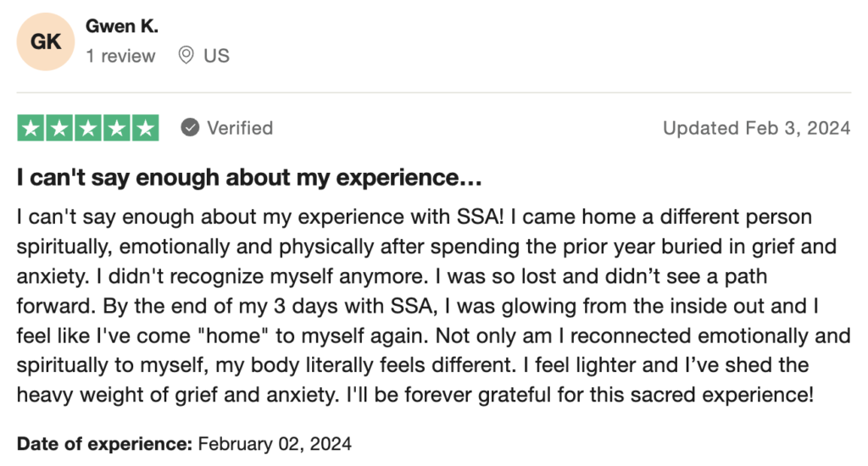Click the "Date of experience:" label
The width and height of the screenshot is (868, 466).
pyautogui.click(x=106, y=443)
